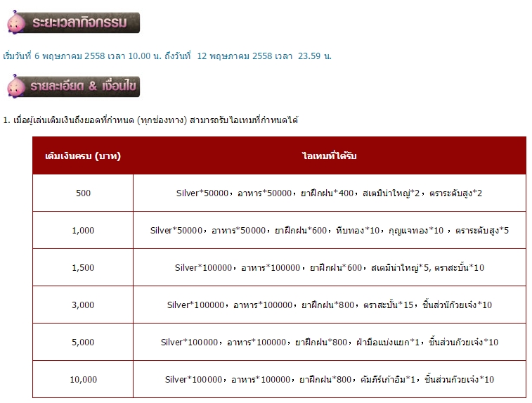532x403 pixels.
Task: Click the ระยะเวลากิจกรรม header banner
Action: click(73, 23)
